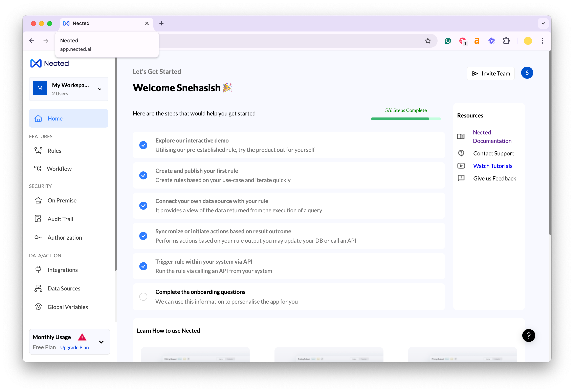Click the Authorization key icon
The height and width of the screenshot is (392, 574).
pos(38,237)
